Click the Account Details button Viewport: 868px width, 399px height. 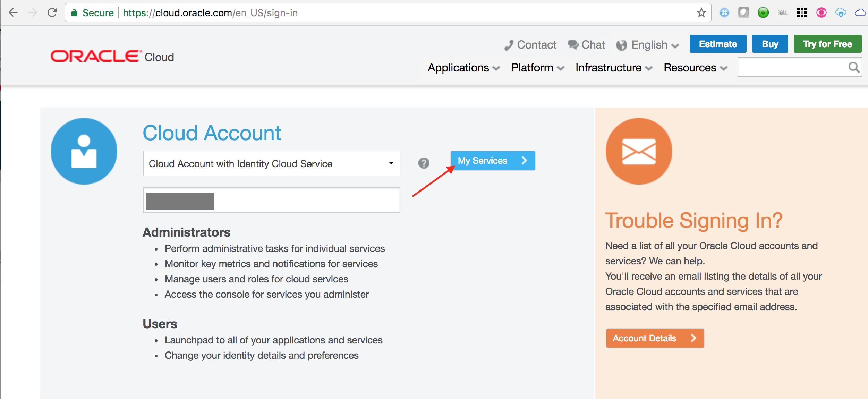(655, 338)
